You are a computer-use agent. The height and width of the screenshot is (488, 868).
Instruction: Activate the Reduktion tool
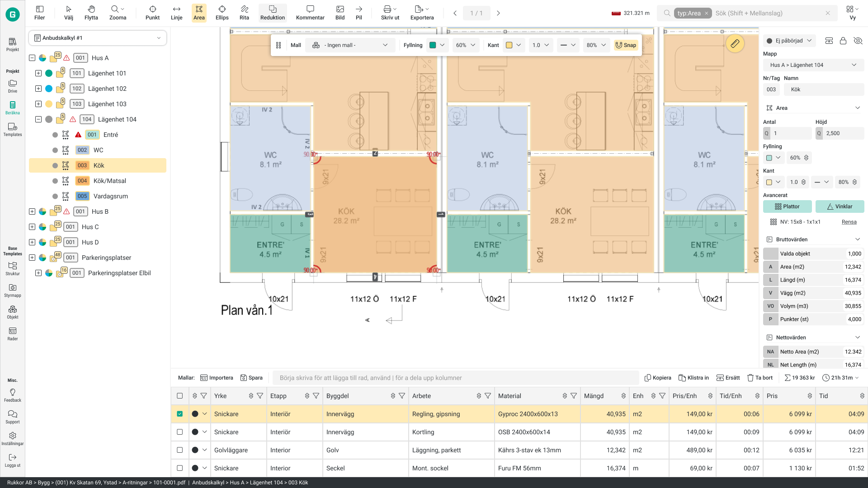[273, 13]
